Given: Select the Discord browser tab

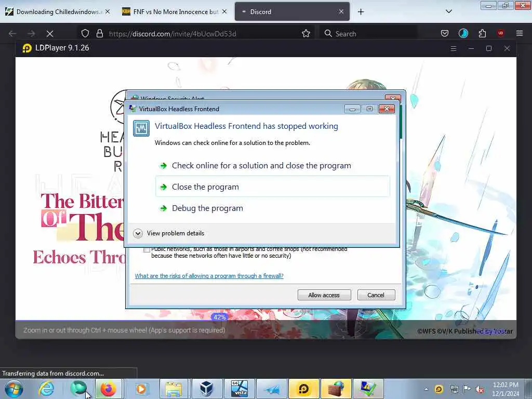Looking at the screenshot, I should pos(292,11).
